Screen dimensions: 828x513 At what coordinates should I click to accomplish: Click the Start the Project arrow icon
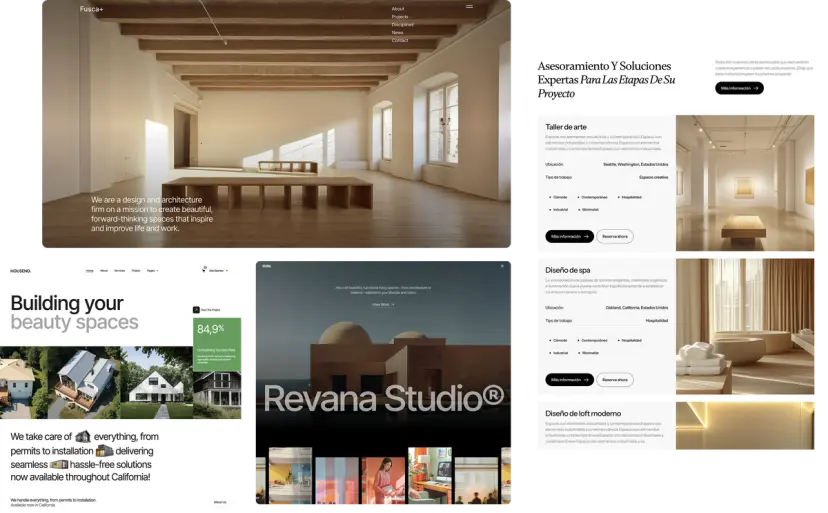tap(196, 310)
